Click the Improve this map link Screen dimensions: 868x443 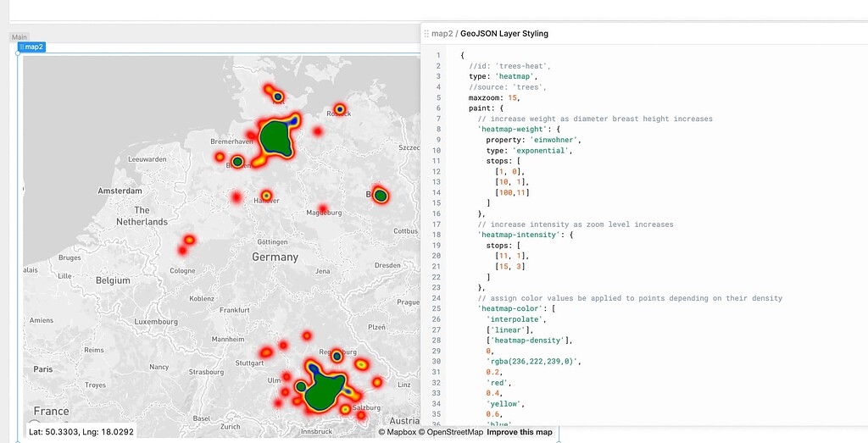point(520,432)
